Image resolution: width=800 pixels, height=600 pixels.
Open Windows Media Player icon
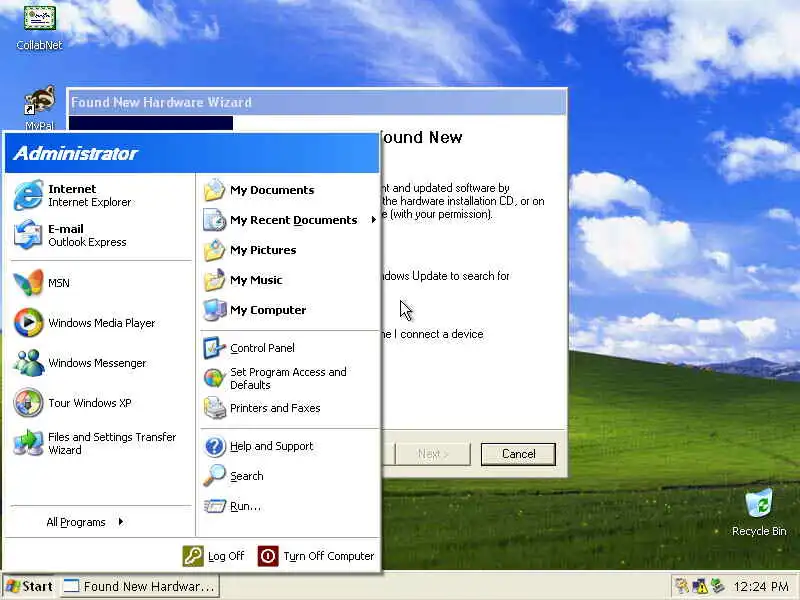(x=28, y=322)
